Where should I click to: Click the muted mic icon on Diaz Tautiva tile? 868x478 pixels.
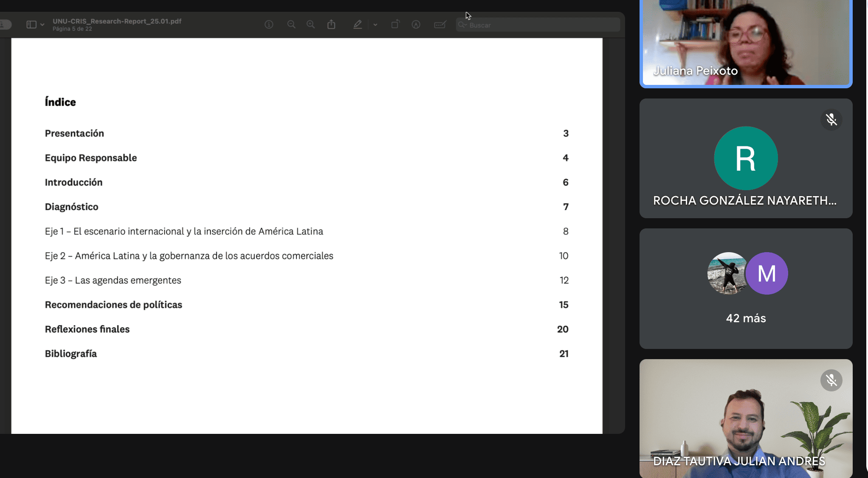tap(831, 380)
